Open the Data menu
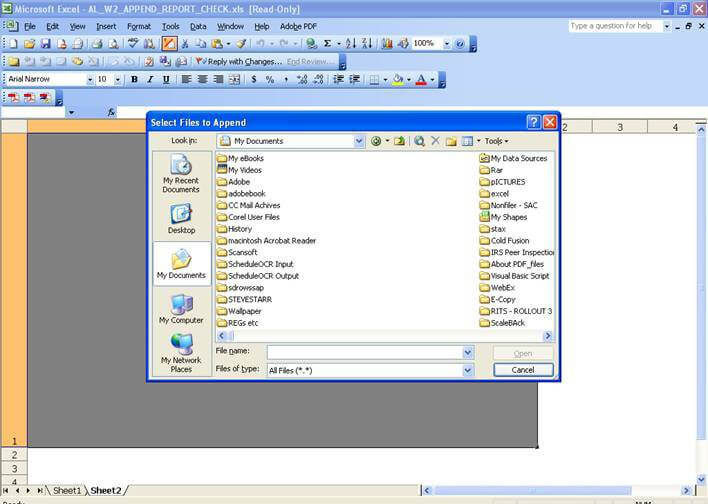The height and width of the screenshot is (504, 708). [x=198, y=27]
